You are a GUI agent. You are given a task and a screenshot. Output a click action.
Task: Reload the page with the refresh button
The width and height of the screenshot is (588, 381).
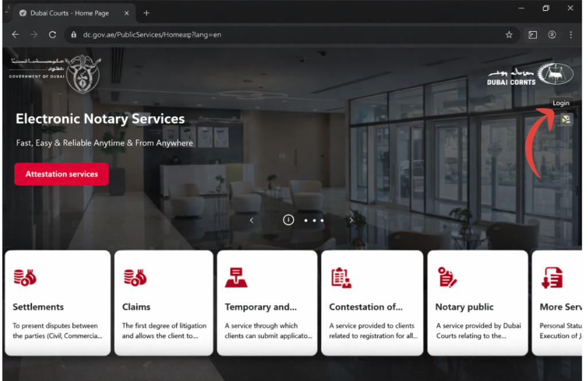(52, 34)
